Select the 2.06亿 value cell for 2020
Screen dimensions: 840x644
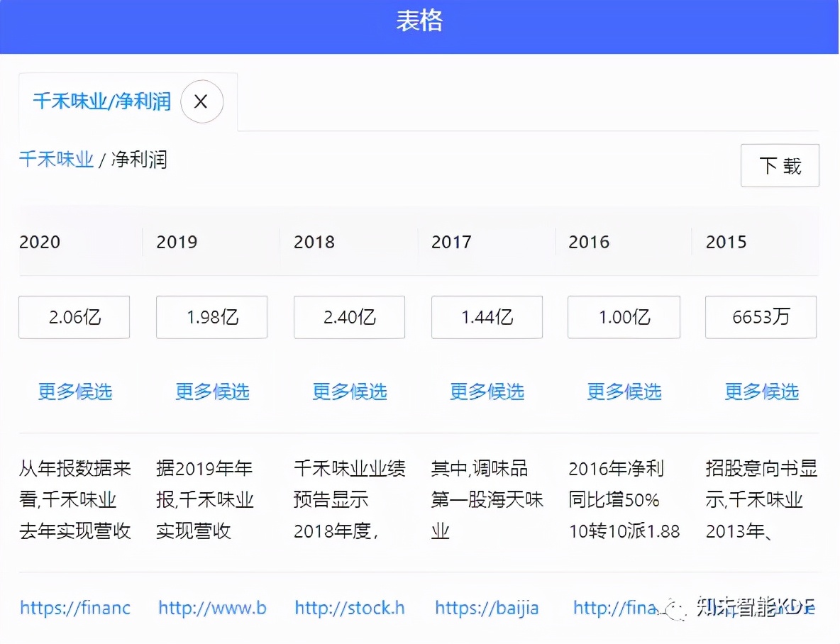pos(74,317)
